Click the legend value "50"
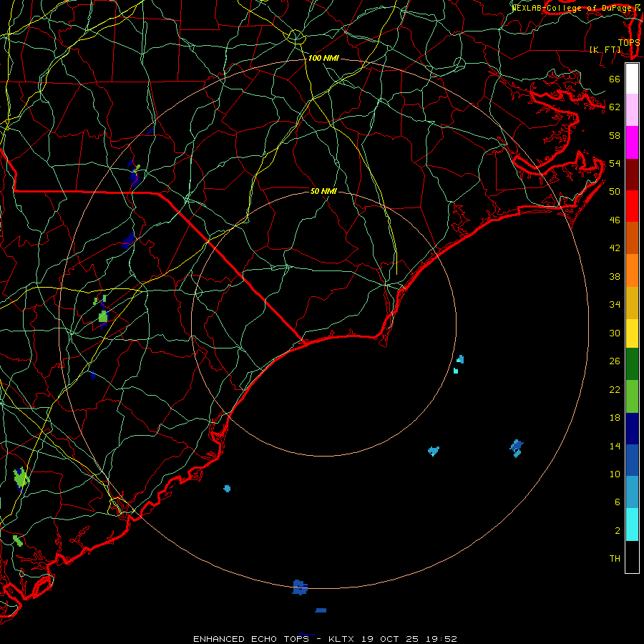The width and height of the screenshot is (644, 644). coord(615,192)
